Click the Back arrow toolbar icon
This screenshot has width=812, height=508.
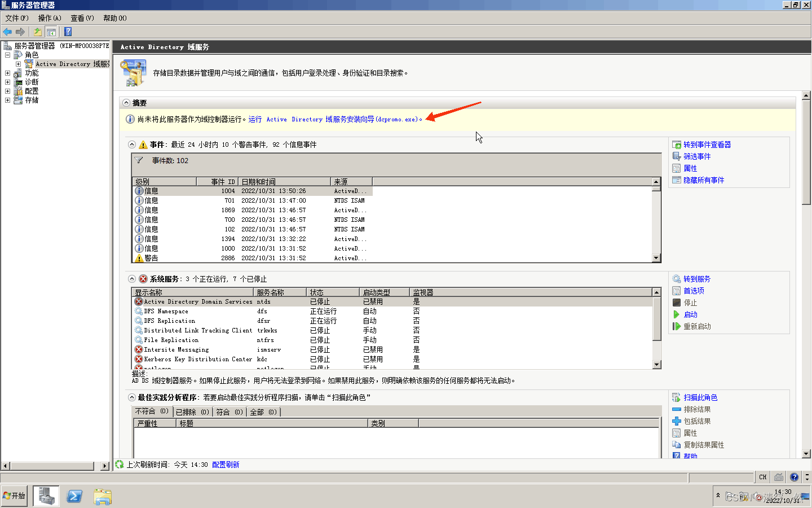click(7, 32)
